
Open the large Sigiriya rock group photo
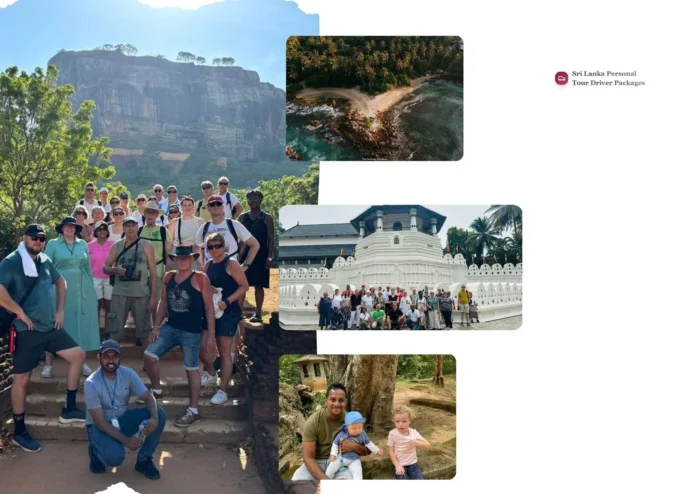pyautogui.click(x=158, y=247)
